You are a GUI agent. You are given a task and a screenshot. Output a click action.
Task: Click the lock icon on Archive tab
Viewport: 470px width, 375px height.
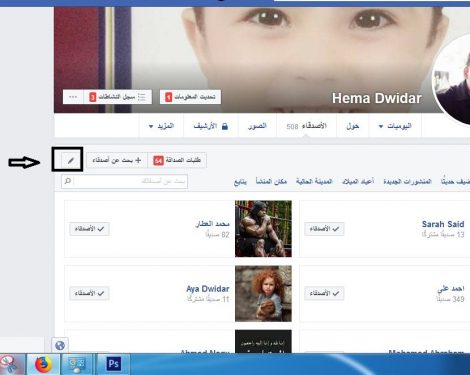(225, 126)
